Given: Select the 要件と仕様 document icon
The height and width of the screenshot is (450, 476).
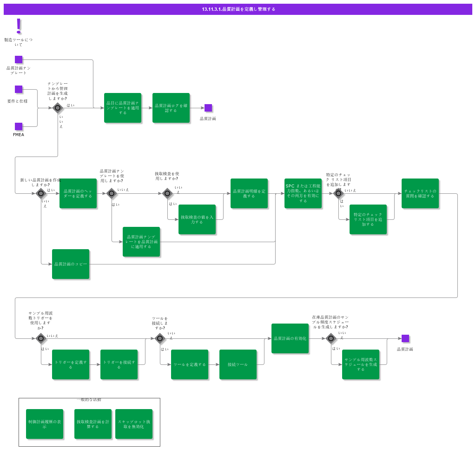Looking at the screenshot, I should [18, 89].
